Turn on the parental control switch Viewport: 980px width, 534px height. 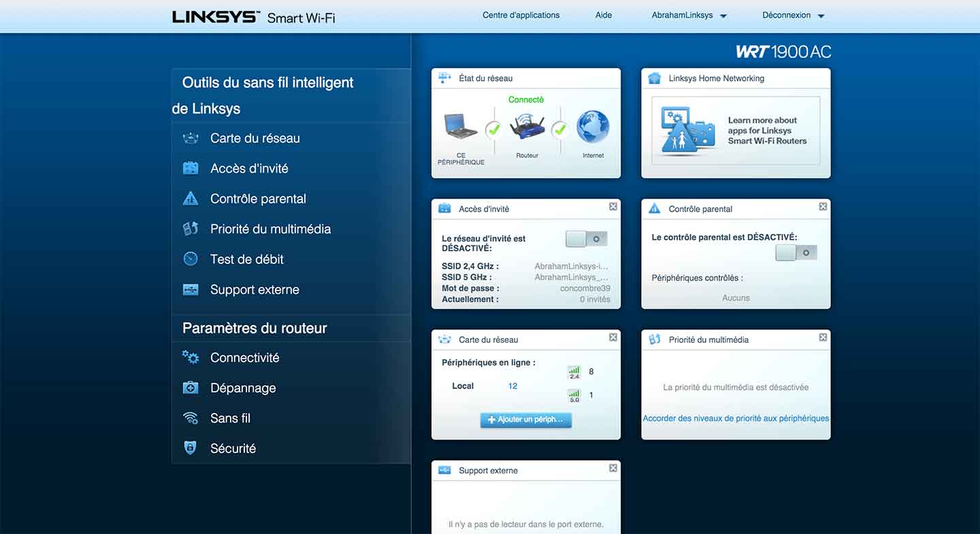tap(796, 252)
